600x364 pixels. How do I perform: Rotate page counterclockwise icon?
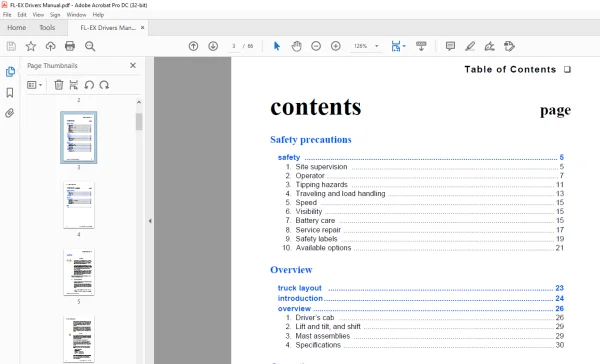pyautogui.click(x=89, y=85)
